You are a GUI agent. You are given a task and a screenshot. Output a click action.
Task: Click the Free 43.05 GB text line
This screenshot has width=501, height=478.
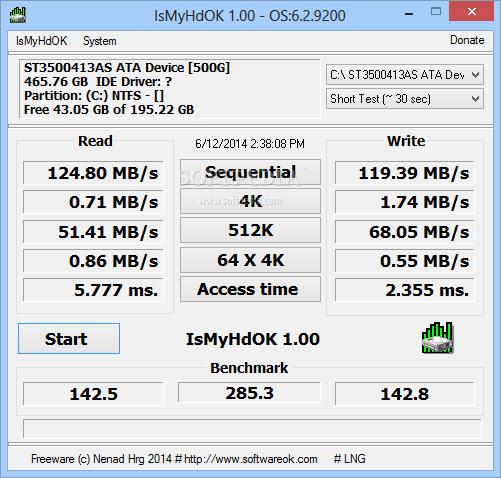click(109, 109)
